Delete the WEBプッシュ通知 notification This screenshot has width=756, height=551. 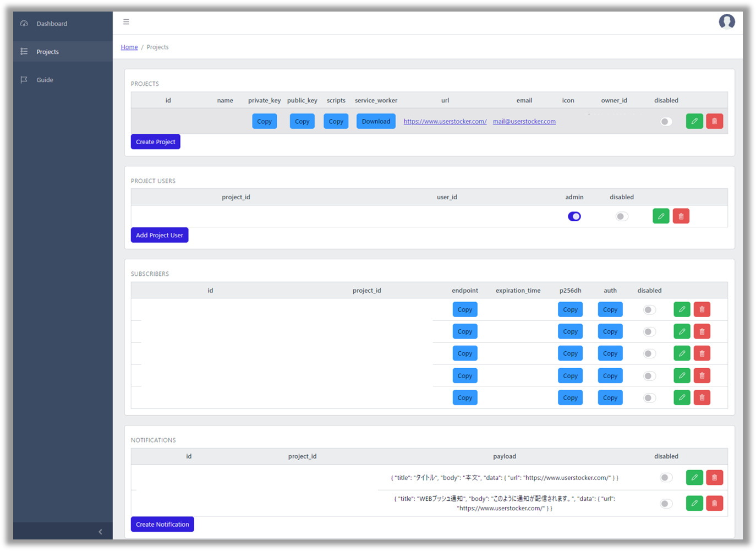[714, 503]
